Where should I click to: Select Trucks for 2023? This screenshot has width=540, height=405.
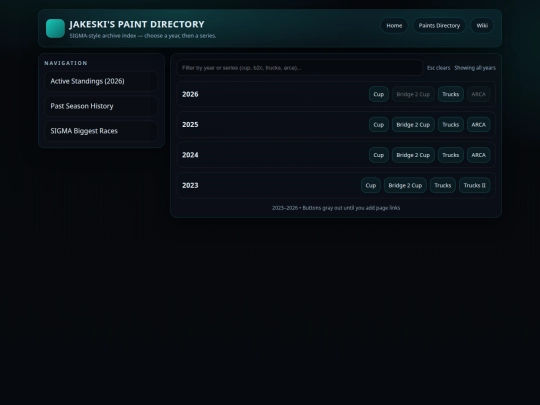pos(443,185)
